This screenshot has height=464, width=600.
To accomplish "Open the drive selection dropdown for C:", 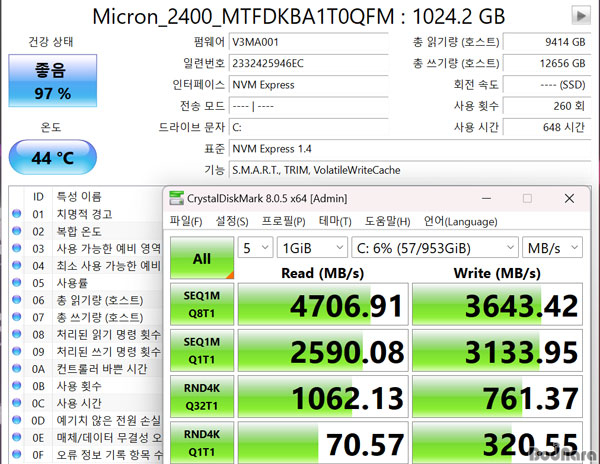I will 433,246.
